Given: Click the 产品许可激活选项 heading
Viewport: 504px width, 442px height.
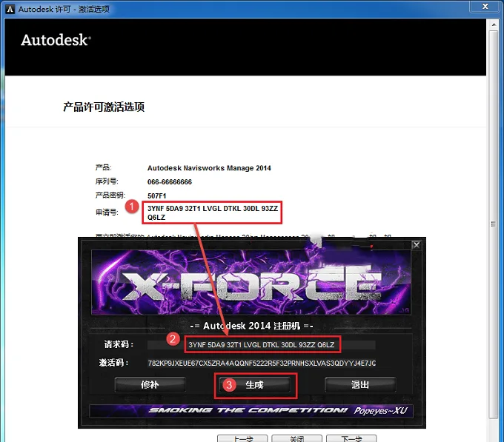Looking at the screenshot, I should [104, 107].
